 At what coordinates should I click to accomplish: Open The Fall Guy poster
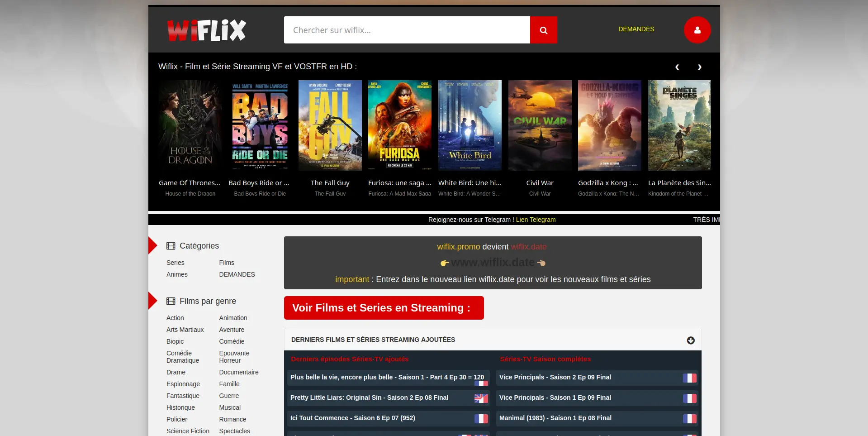pos(330,125)
